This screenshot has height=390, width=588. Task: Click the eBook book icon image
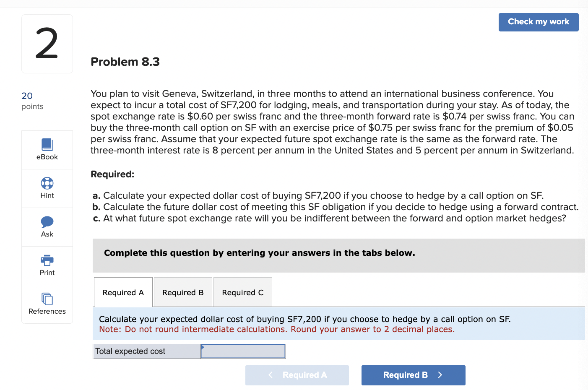[47, 145]
